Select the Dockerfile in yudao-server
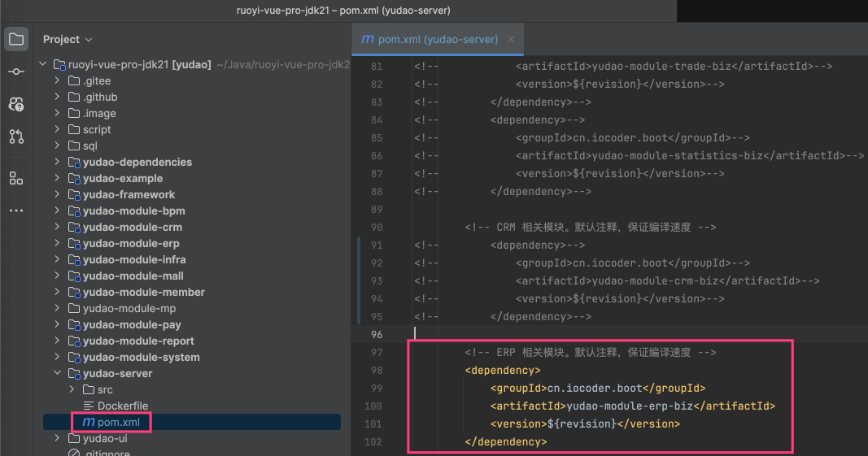The height and width of the screenshot is (456, 868). [x=122, y=406]
